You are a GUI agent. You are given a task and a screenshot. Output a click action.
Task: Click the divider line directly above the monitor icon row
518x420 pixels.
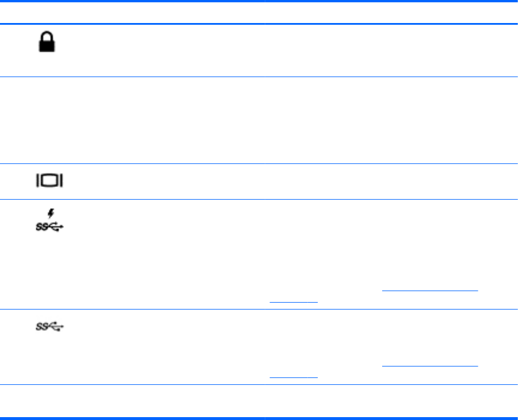259,164
